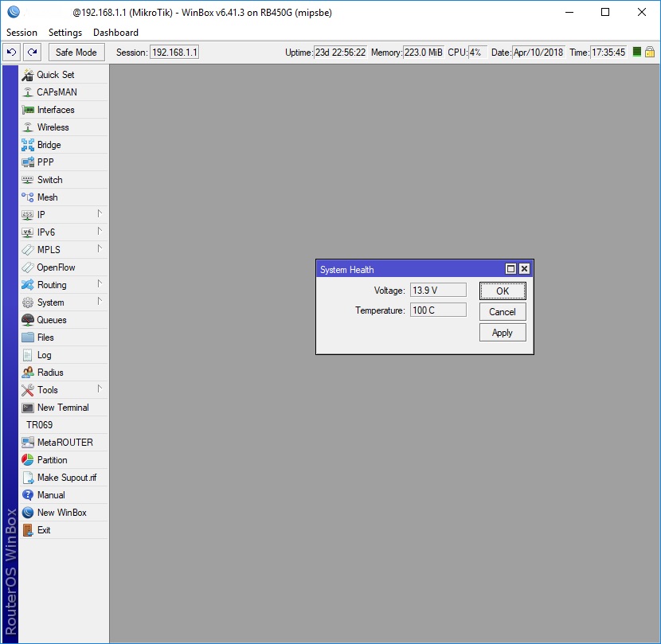The width and height of the screenshot is (661, 644).
Task: Open the Dashboard menu
Action: pyautogui.click(x=116, y=33)
